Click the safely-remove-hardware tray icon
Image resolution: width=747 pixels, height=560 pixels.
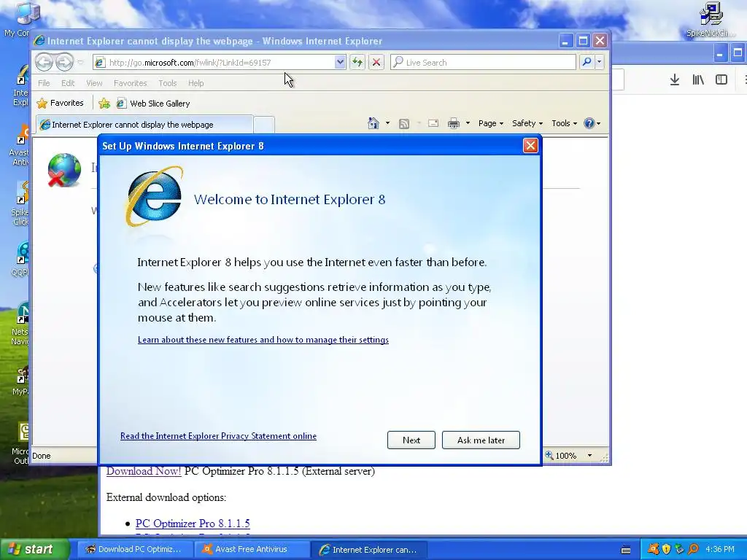coord(679,549)
